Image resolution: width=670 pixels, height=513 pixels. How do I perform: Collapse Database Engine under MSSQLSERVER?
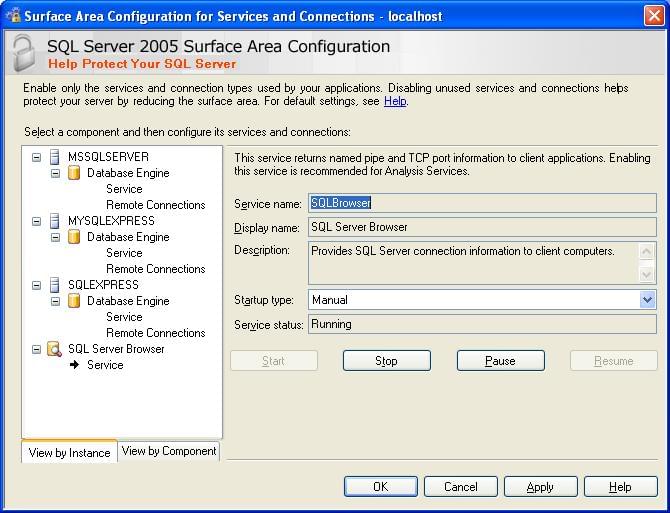[56, 173]
